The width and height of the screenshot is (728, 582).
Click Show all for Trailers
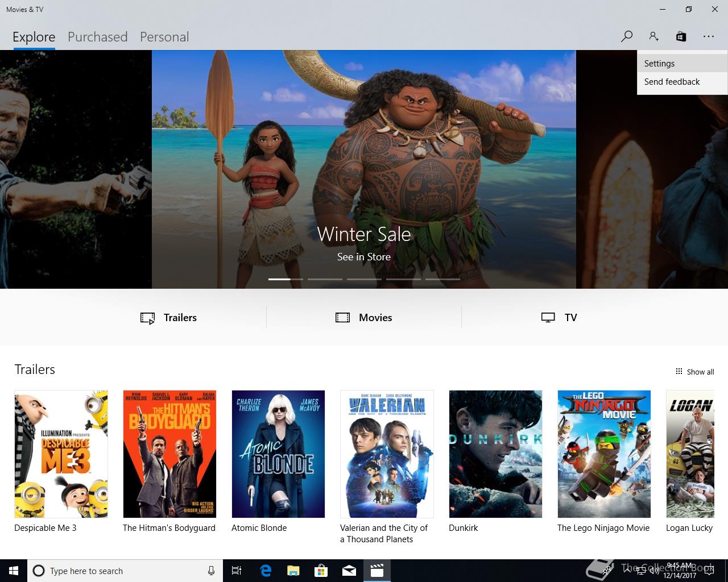coord(694,372)
